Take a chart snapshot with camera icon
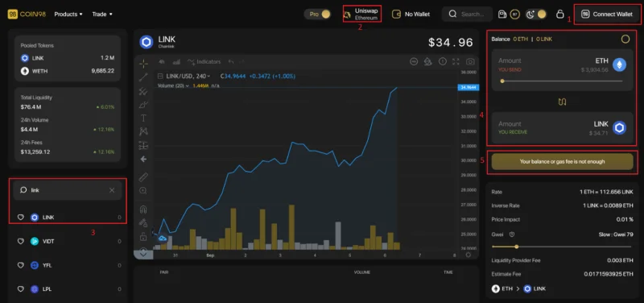Image resolution: width=644 pixels, height=303 pixels. 470,62
